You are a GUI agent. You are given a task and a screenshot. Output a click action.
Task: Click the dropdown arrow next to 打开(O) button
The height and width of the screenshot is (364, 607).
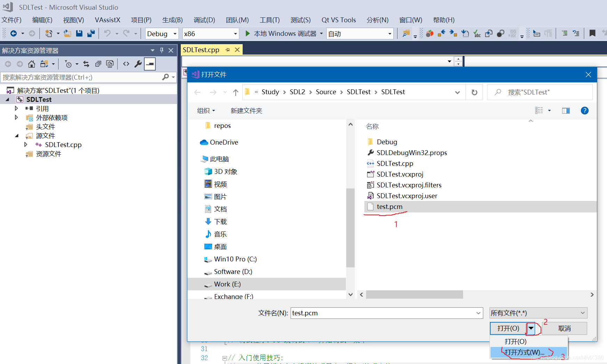point(531,328)
